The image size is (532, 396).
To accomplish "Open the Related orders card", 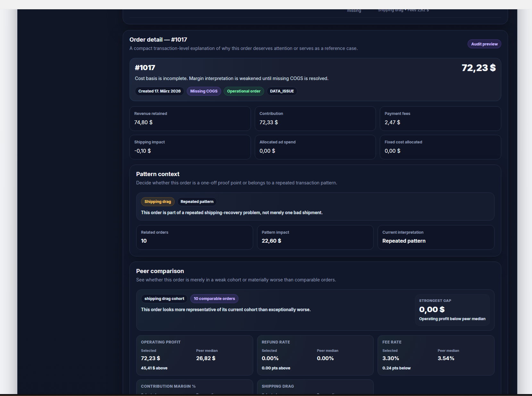I will (x=194, y=237).
